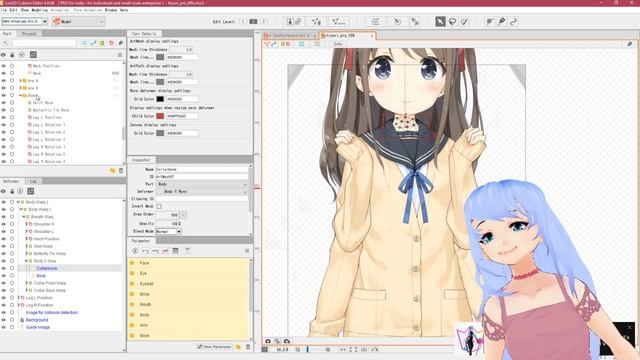The height and width of the screenshot is (360, 640).
Task: Switch to the Project tab
Action: point(29,33)
